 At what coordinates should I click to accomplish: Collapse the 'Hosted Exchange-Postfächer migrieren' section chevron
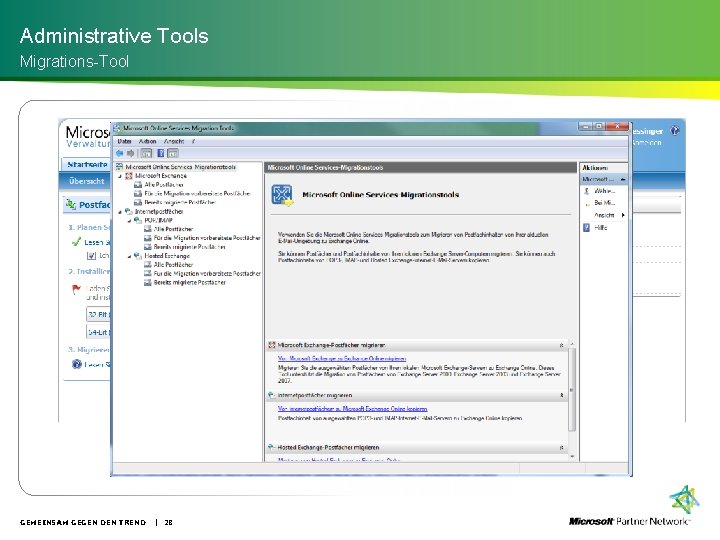pos(561,448)
